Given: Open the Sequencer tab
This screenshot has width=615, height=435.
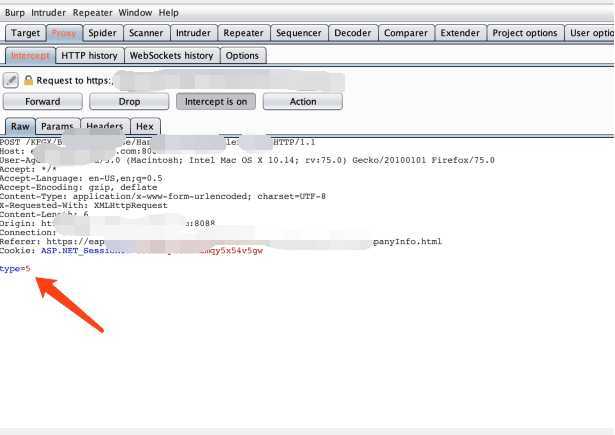Looking at the screenshot, I should click(x=299, y=33).
